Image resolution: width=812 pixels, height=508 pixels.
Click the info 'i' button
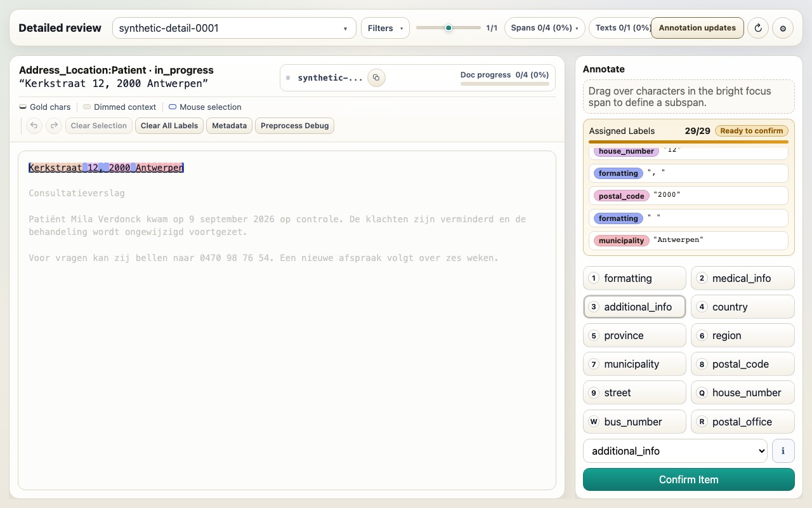[783, 451]
